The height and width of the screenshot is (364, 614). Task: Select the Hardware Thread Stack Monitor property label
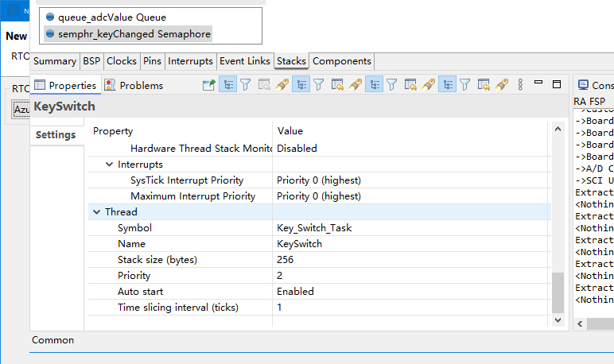201,149
